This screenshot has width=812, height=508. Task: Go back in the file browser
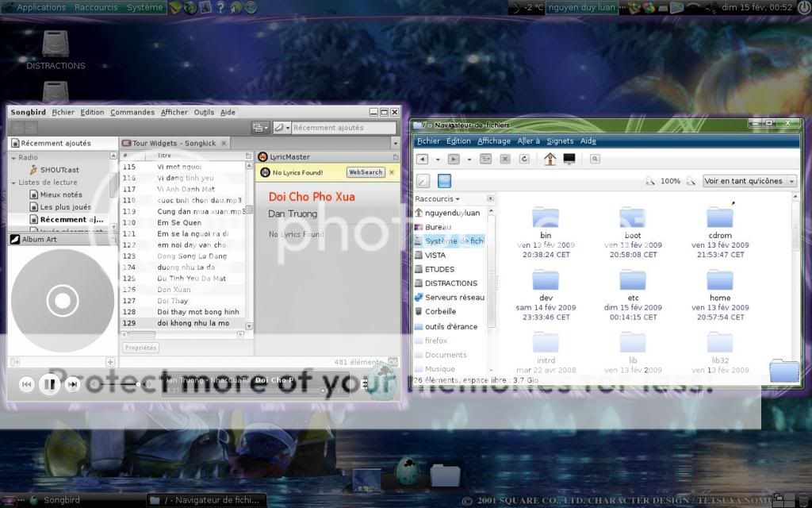pyautogui.click(x=422, y=159)
